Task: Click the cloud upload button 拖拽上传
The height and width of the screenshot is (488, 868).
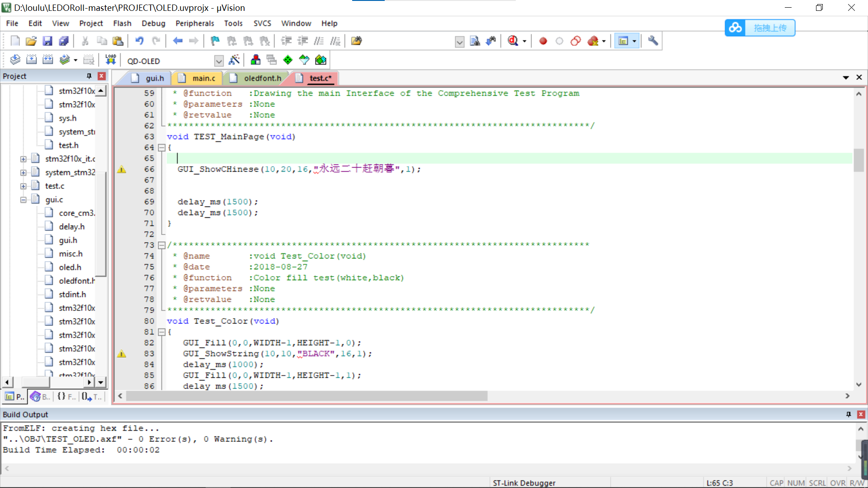Action: point(760,28)
